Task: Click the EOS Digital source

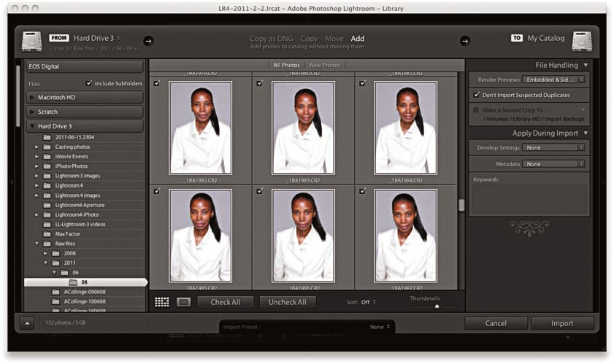Action: tap(85, 66)
